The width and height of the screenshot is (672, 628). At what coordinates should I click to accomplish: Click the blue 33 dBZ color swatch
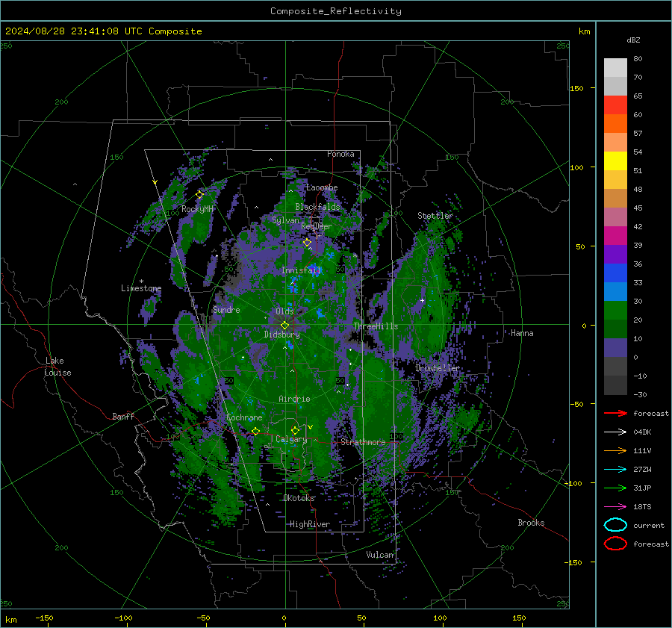pyautogui.click(x=615, y=273)
